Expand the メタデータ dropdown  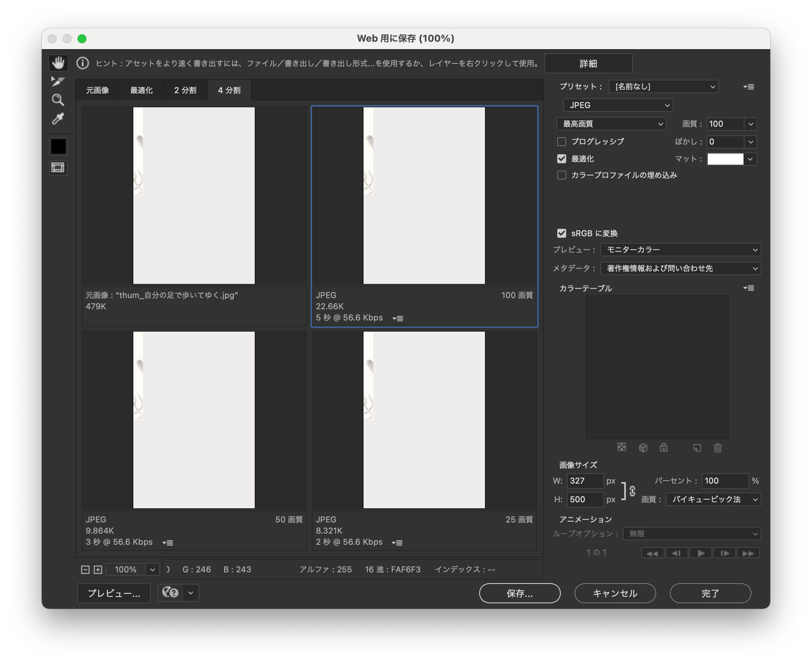[x=681, y=269]
